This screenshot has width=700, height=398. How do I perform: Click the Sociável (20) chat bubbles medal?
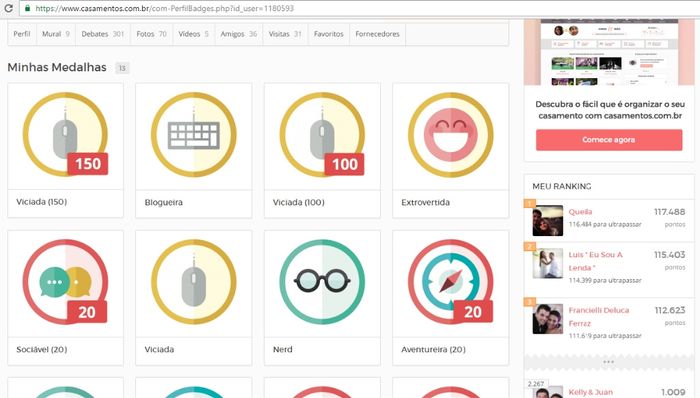point(65,282)
